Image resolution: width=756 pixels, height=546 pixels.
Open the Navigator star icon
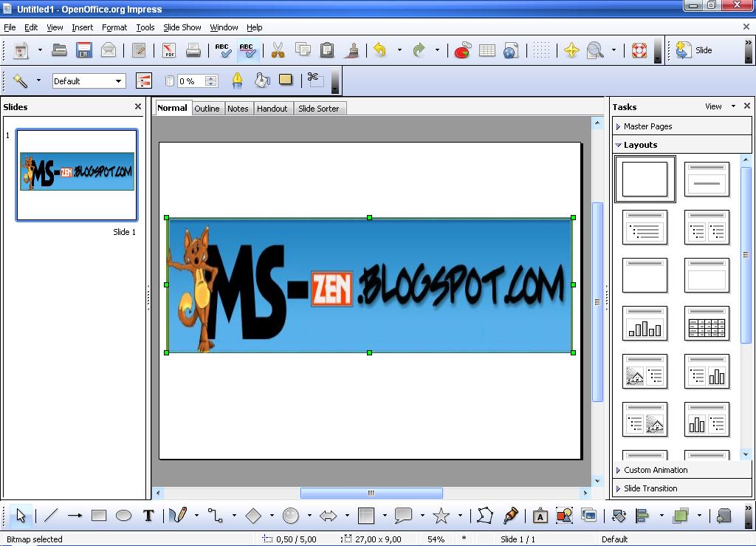pos(571,50)
